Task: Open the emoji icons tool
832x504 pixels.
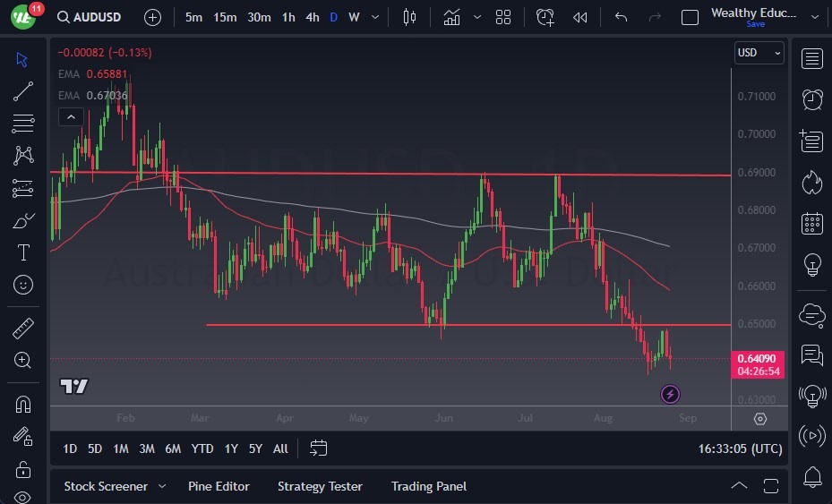Action: [x=22, y=285]
